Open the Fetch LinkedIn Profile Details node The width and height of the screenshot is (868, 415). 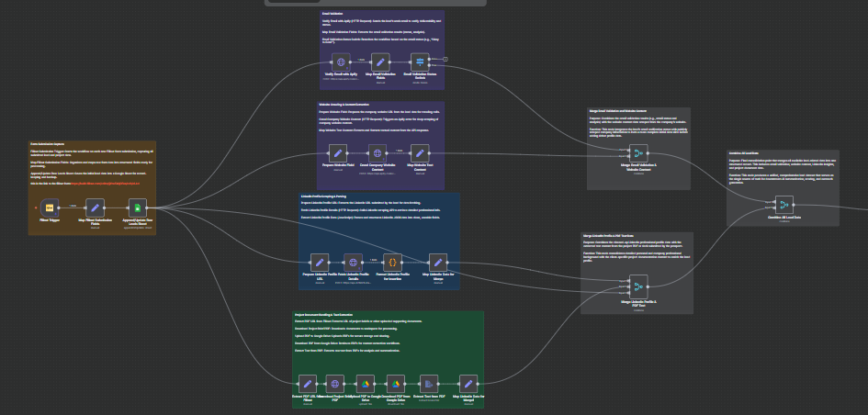(354, 263)
